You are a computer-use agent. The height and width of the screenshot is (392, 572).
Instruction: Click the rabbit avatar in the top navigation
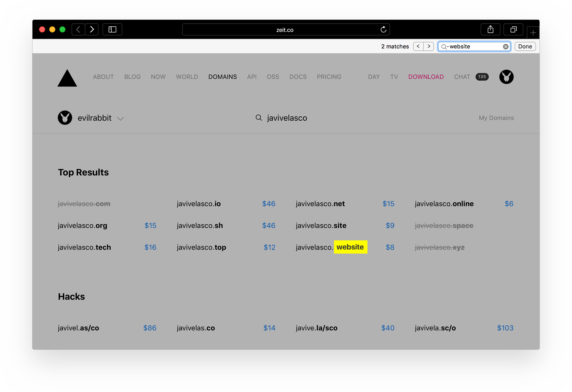click(506, 77)
